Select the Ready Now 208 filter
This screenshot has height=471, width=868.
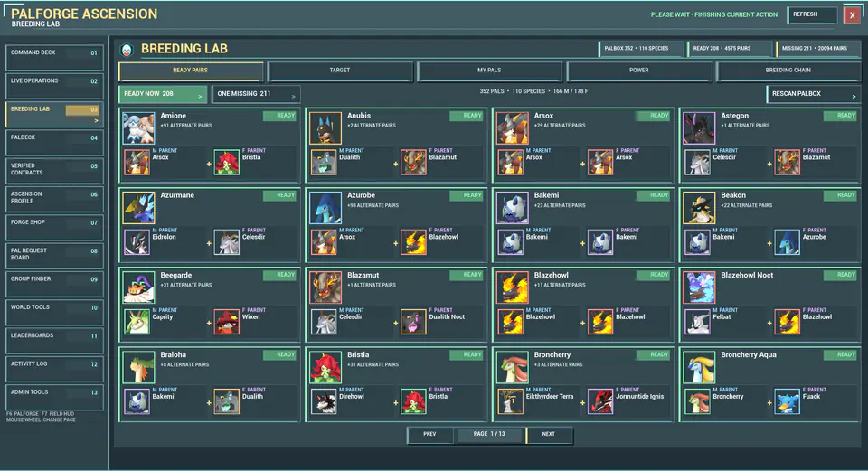click(163, 94)
